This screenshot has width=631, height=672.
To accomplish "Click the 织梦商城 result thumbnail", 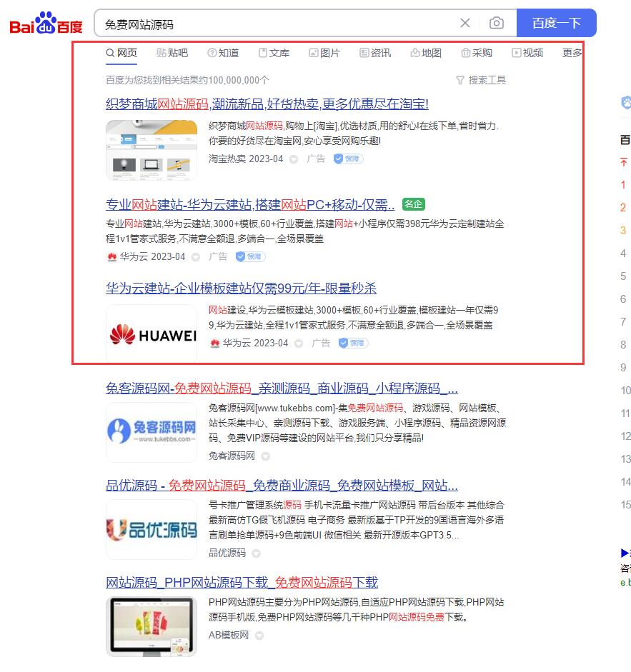I will (151, 150).
